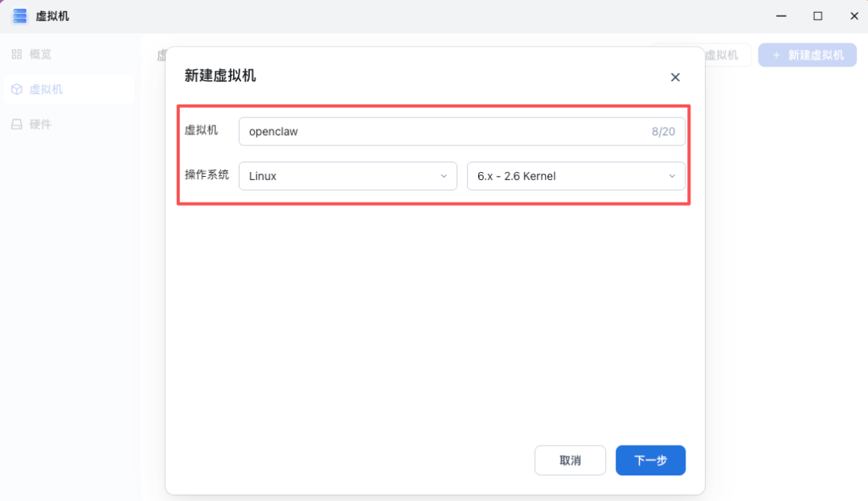Close the 新建虚拟机 dialog with the X icon
Screen dimensions: 868x501
click(x=675, y=77)
